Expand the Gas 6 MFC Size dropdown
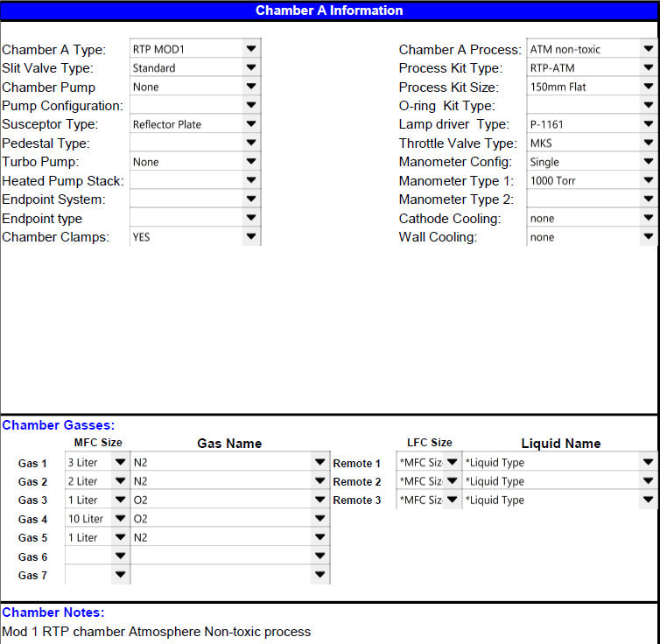The width and height of the screenshot is (660, 644). click(121, 556)
